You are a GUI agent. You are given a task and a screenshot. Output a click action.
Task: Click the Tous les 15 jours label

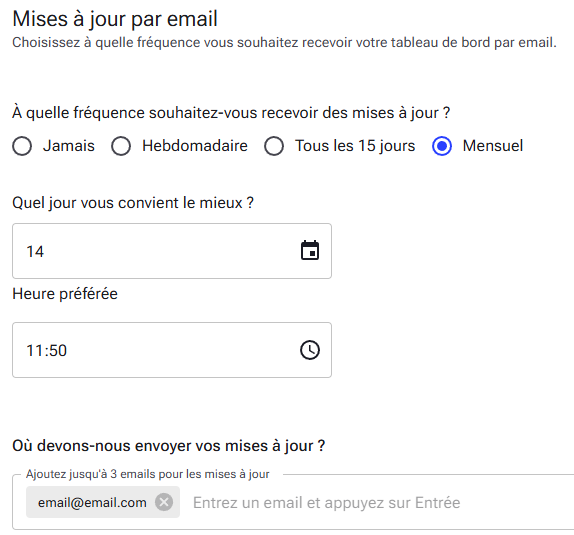(x=355, y=146)
